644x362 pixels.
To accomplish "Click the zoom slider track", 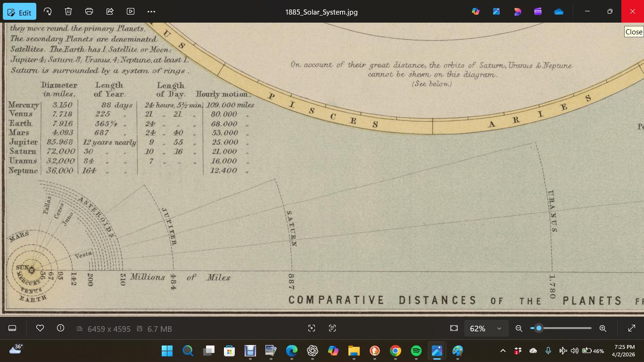I will [x=561, y=328].
